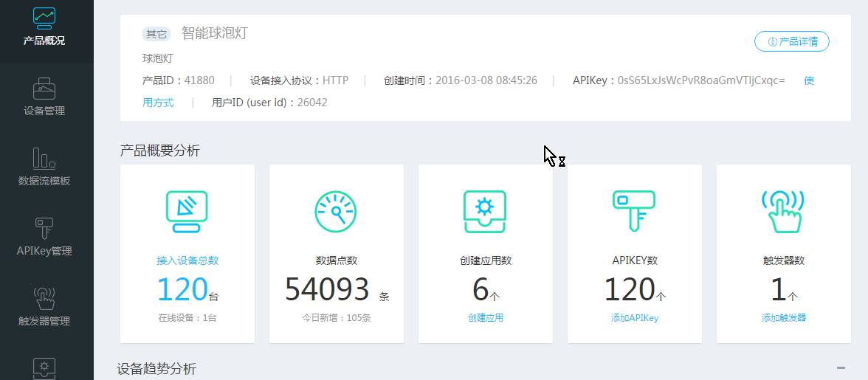The height and width of the screenshot is (380, 868).
Task: Click the 120个 APIKEY count
Action: 635,289
